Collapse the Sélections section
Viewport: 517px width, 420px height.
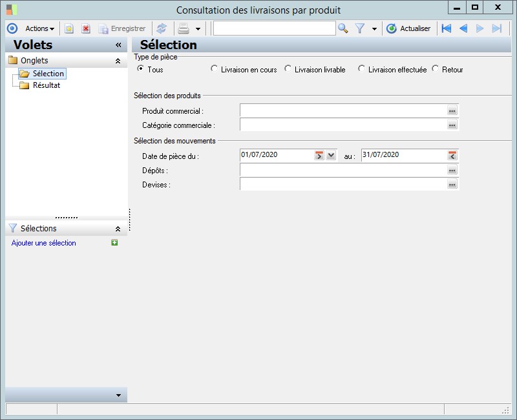118,229
